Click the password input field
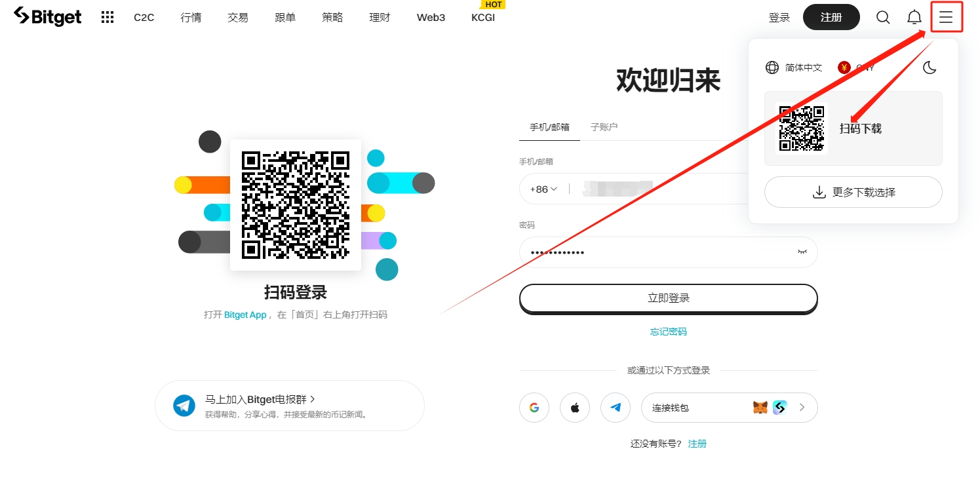 [x=668, y=252]
